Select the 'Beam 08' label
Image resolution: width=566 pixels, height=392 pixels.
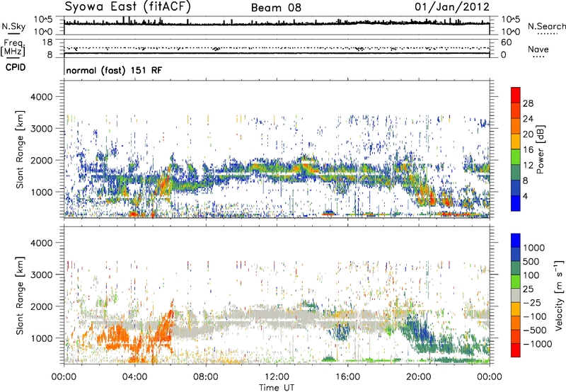tap(276, 8)
